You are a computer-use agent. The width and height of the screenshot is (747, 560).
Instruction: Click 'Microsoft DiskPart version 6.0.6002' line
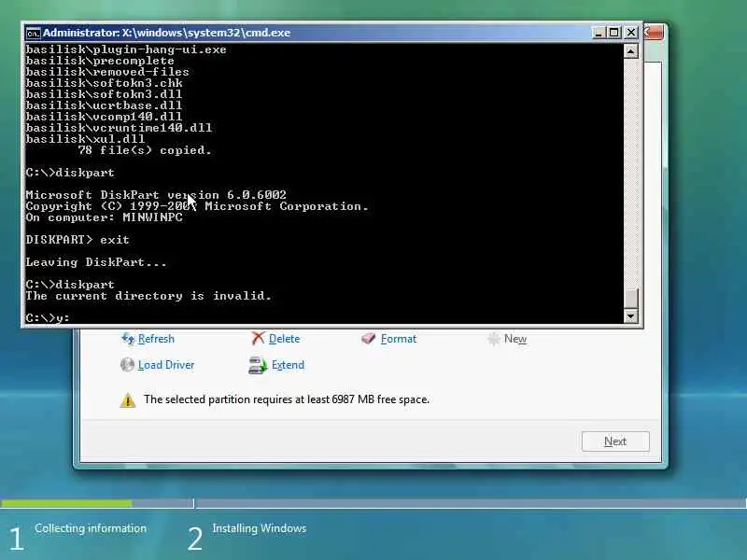click(156, 195)
